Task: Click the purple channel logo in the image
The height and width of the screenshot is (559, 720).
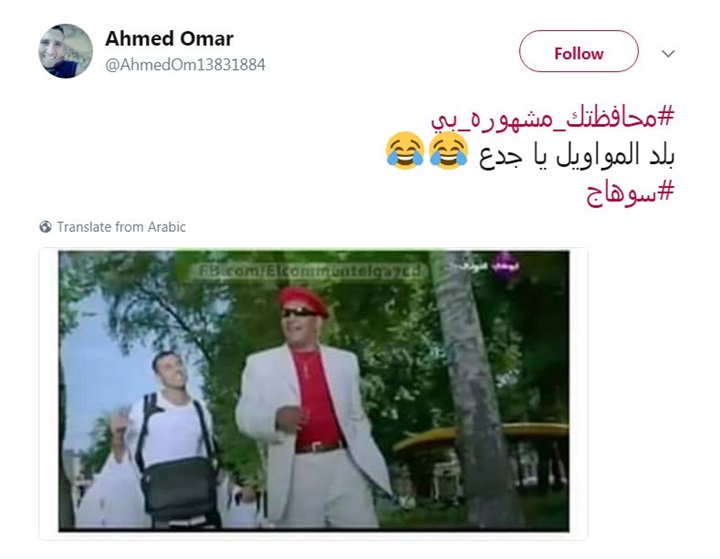Action: [505, 266]
